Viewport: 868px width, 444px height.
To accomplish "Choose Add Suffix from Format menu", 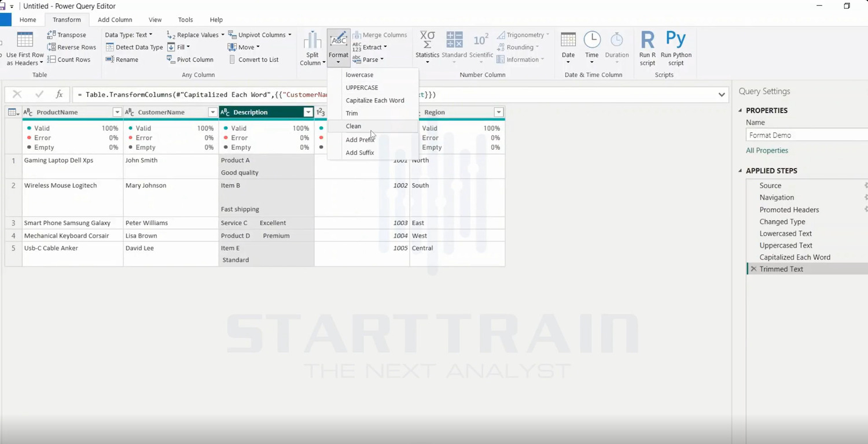I will click(x=373, y=153).
